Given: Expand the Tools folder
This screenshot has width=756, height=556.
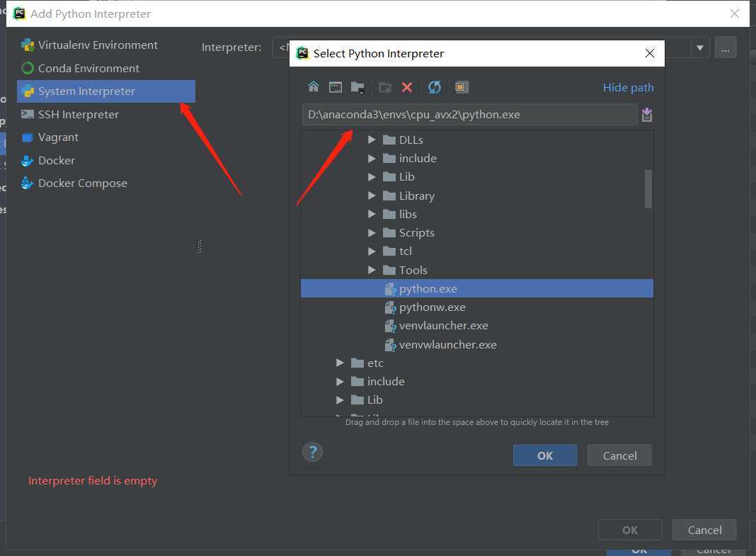Looking at the screenshot, I should 372,270.
